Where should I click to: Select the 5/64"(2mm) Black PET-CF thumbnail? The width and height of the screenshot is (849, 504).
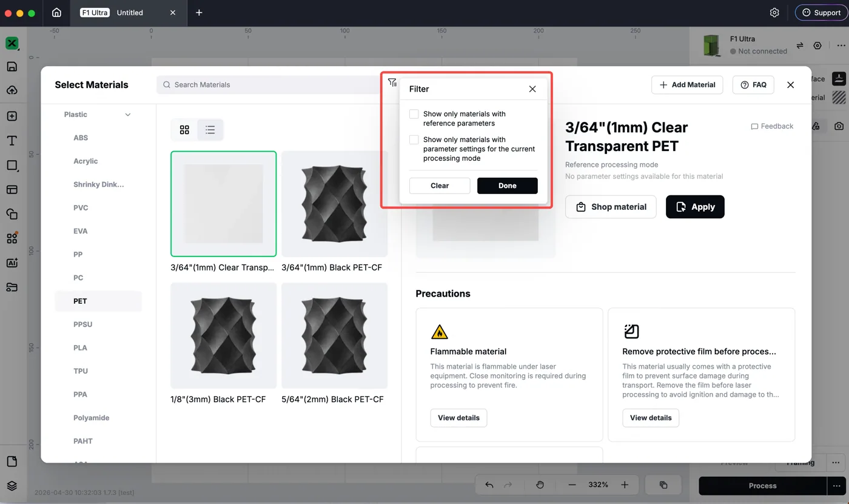coord(335,335)
